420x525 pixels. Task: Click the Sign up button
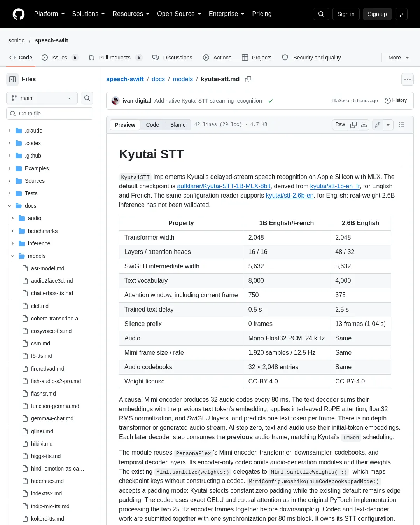click(377, 14)
